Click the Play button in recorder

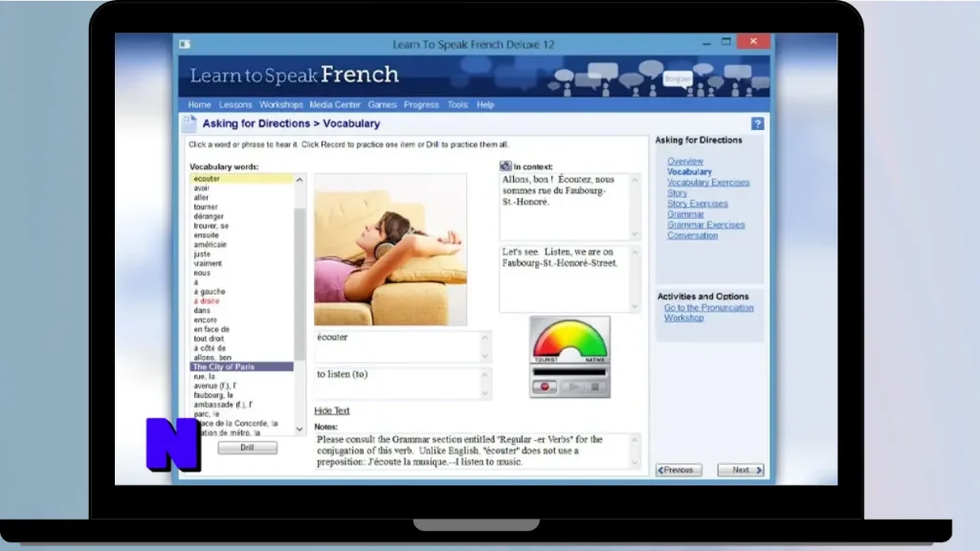[x=572, y=387]
